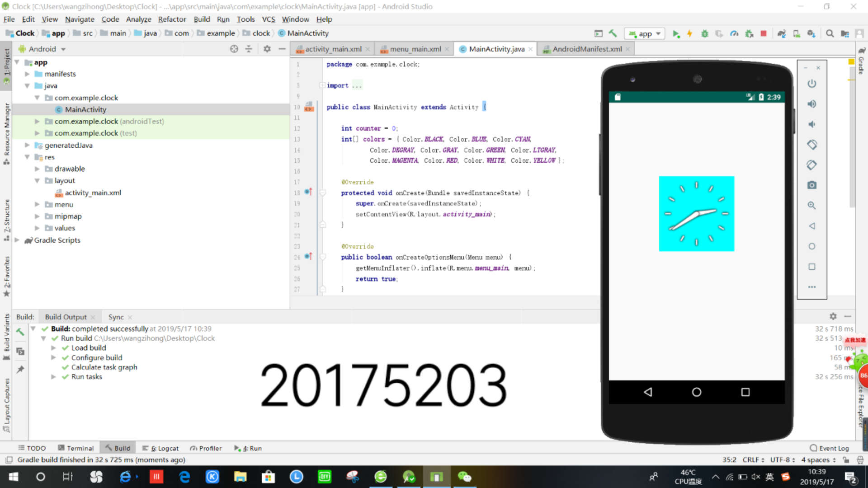Click the cyan clock widget in emulator

click(696, 214)
